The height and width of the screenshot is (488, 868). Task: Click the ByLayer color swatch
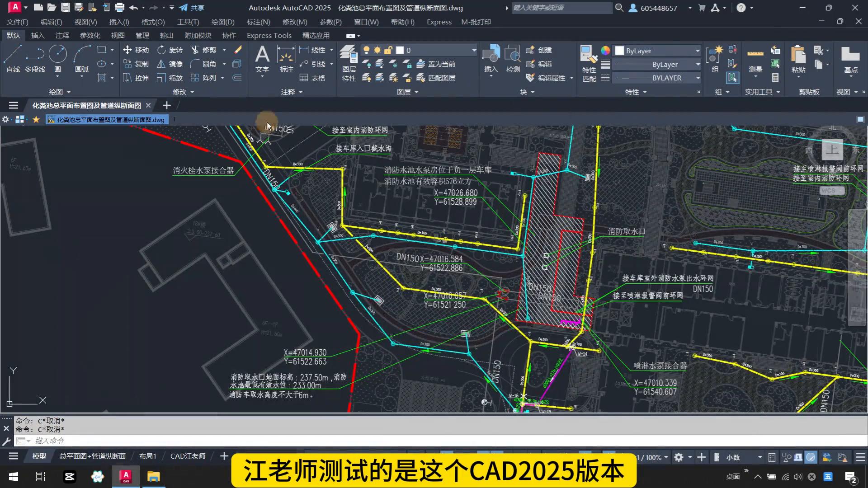(620, 51)
